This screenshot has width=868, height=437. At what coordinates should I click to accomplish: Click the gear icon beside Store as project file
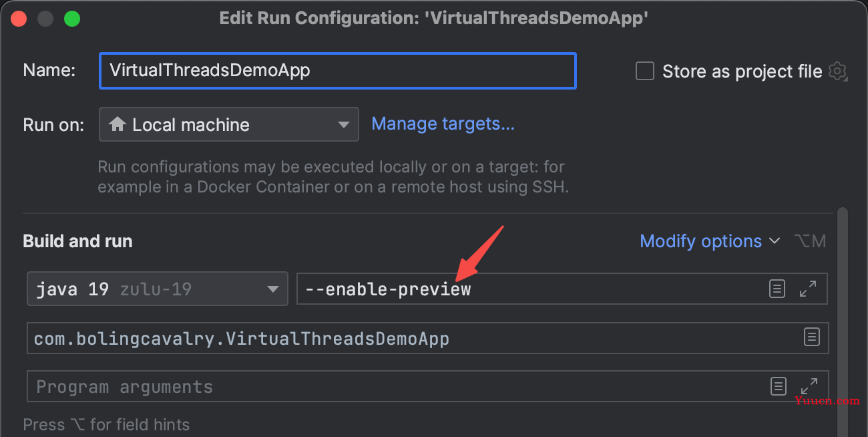(837, 71)
